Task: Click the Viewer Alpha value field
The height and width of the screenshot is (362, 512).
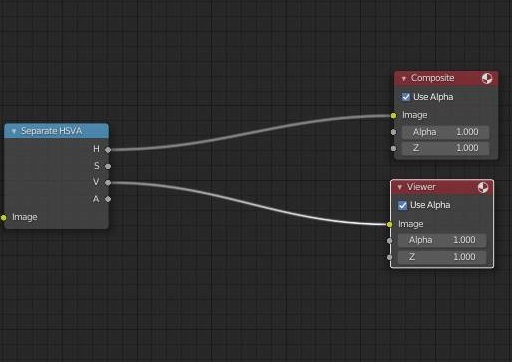Action: coord(442,240)
